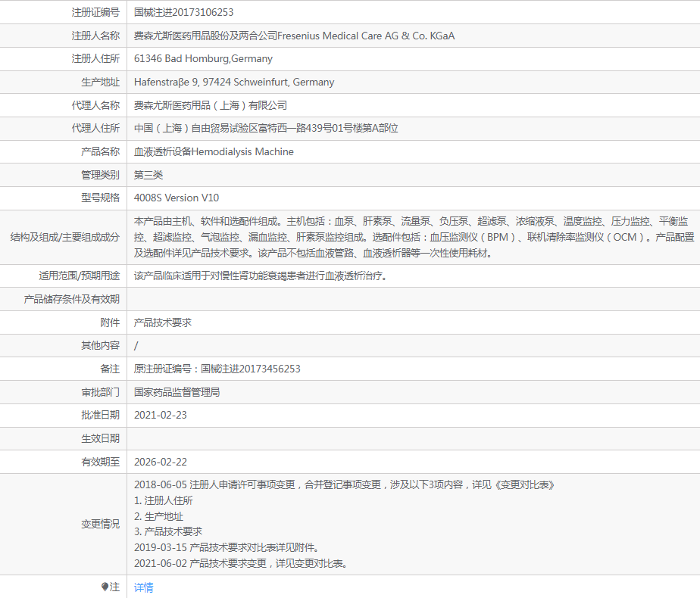
Task: Click the 有效期至 label
Action: (101, 462)
